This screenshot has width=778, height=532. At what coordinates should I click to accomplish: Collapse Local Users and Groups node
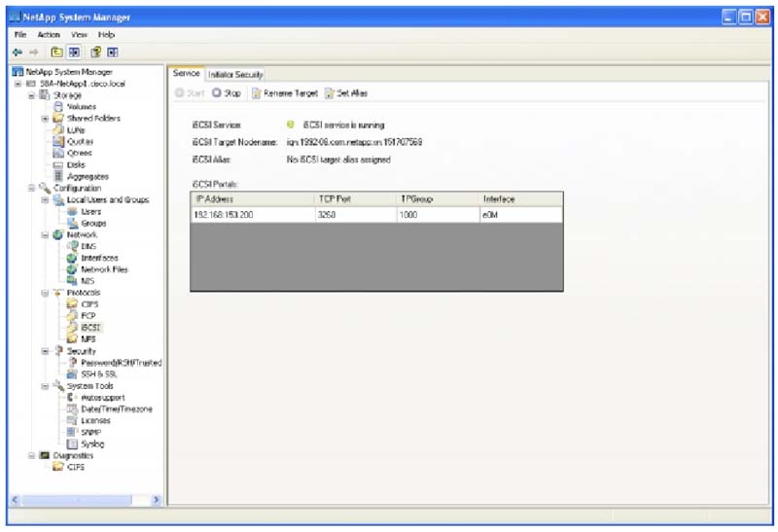[45, 199]
